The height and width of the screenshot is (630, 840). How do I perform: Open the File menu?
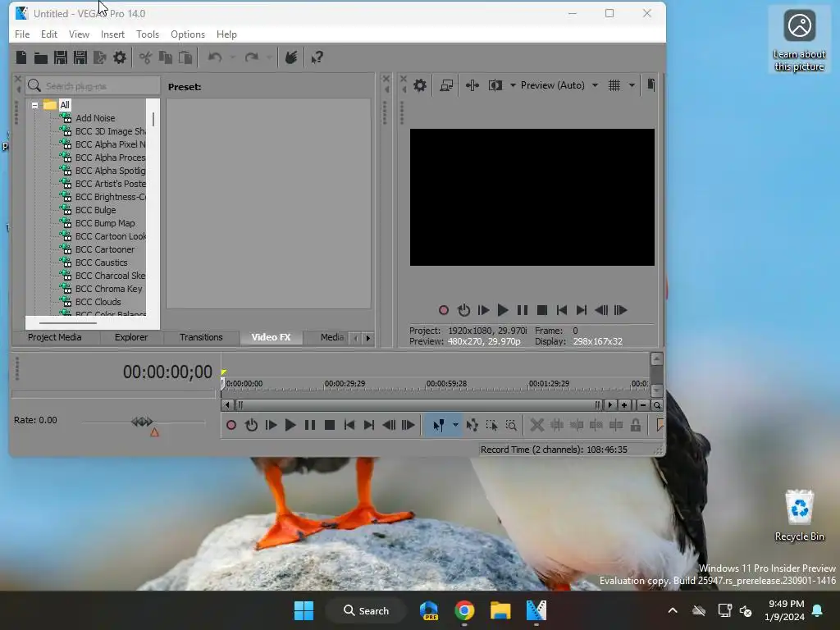coord(22,34)
